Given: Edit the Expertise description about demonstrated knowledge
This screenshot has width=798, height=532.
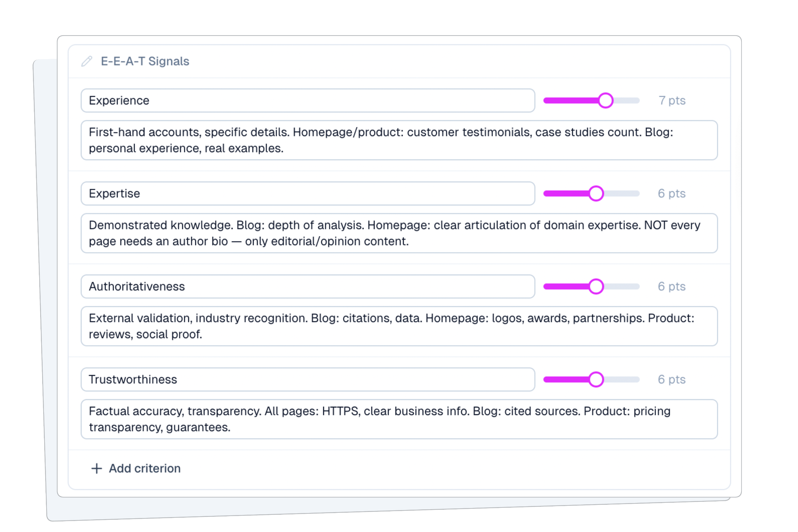Looking at the screenshot, I should 399,233.
